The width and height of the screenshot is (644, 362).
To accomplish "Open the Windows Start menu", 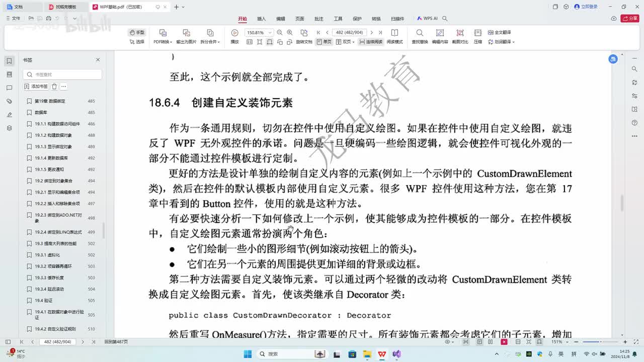I will [247, 354].
